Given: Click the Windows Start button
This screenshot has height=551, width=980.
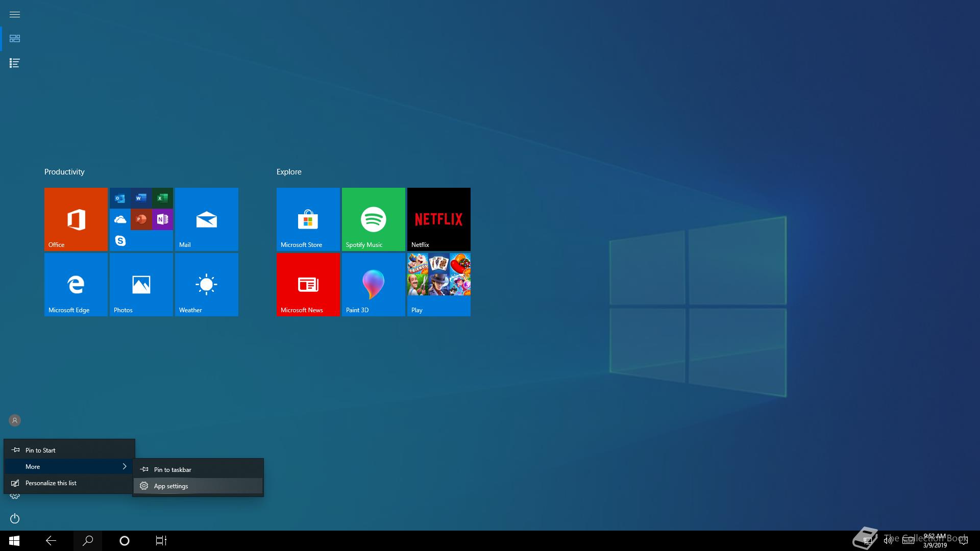Looking at the screenshot, I should click(14, 541).
